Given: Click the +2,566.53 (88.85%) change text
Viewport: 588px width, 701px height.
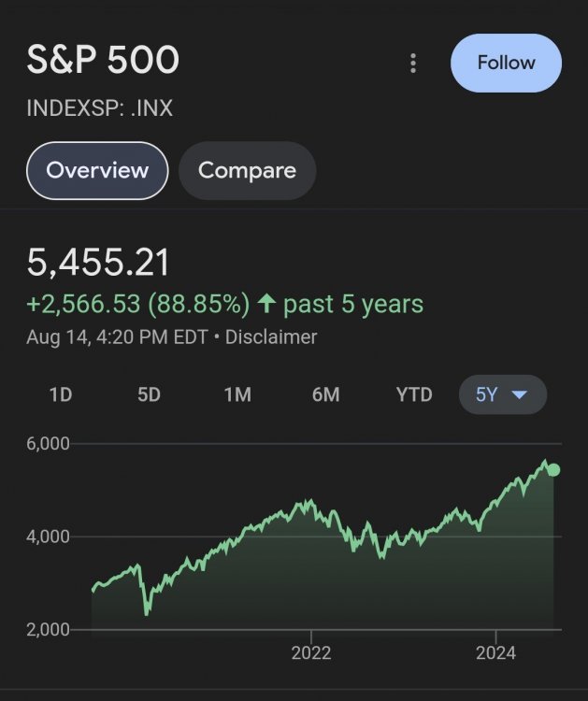Looking at the screenshot, I should point(138,304).
